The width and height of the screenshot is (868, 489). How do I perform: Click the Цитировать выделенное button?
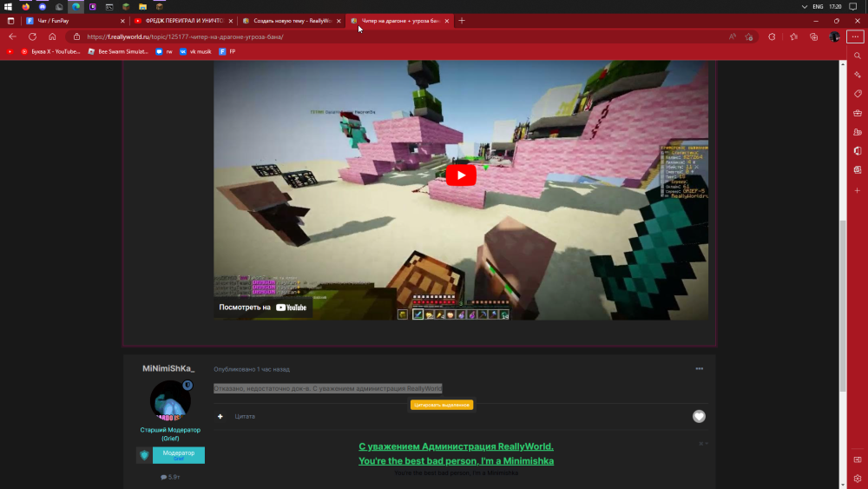pos(442,405)
